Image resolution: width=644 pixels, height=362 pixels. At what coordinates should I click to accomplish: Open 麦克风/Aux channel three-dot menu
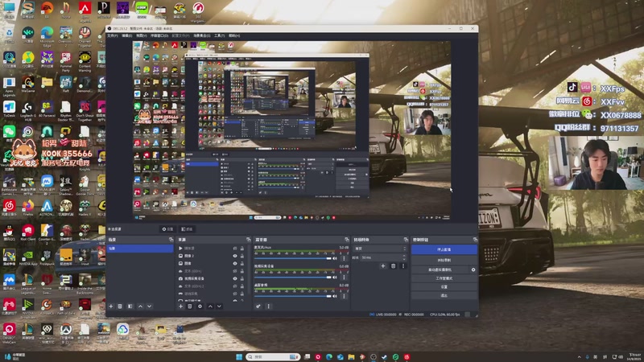coord(344,258)
